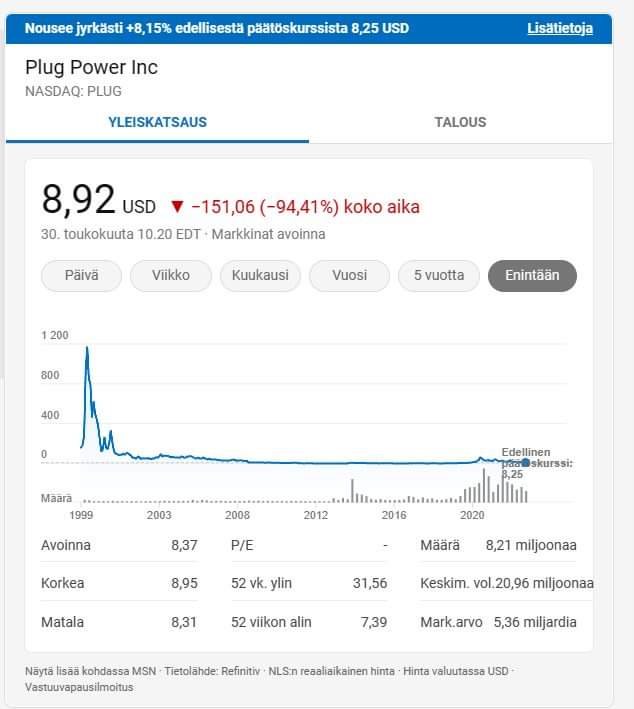Click the red downward triangle price indicator
634x709 pixels.
[x=177, y=207]
